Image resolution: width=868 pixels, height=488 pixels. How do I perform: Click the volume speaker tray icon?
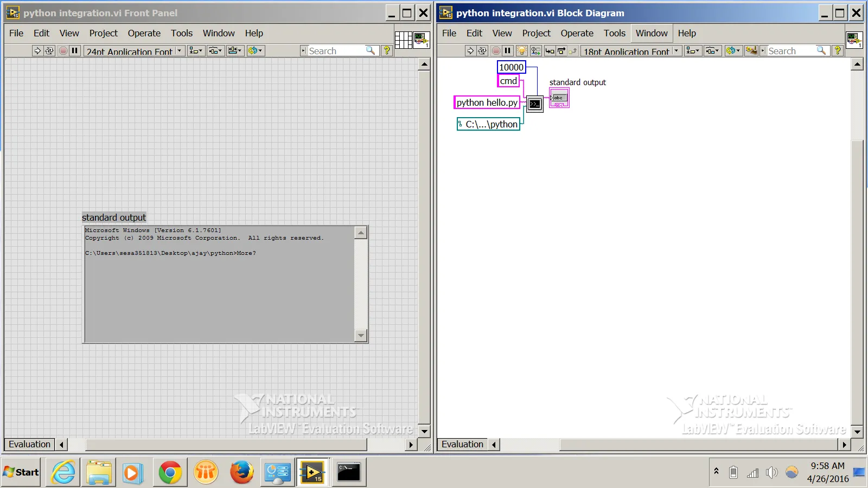771,472
